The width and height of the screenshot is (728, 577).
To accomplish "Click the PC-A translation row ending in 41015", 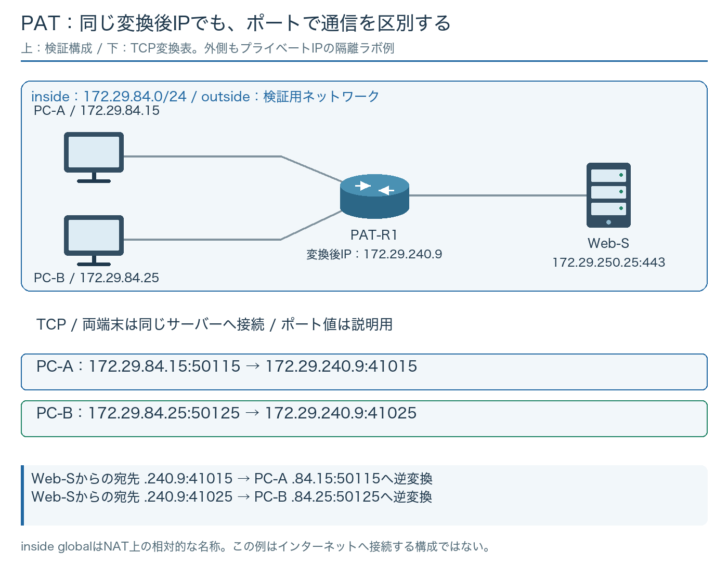I will [x=364, y=372].
